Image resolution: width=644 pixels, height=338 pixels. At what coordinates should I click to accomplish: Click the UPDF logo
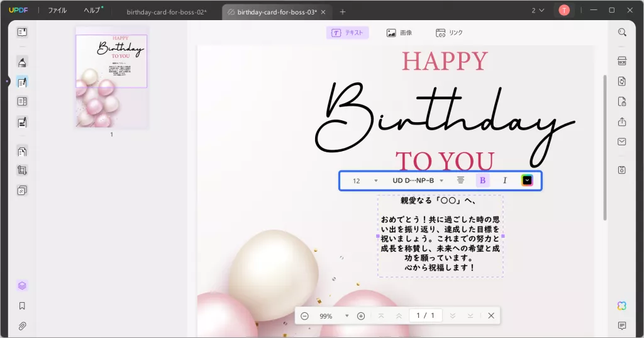click(18, 10)
